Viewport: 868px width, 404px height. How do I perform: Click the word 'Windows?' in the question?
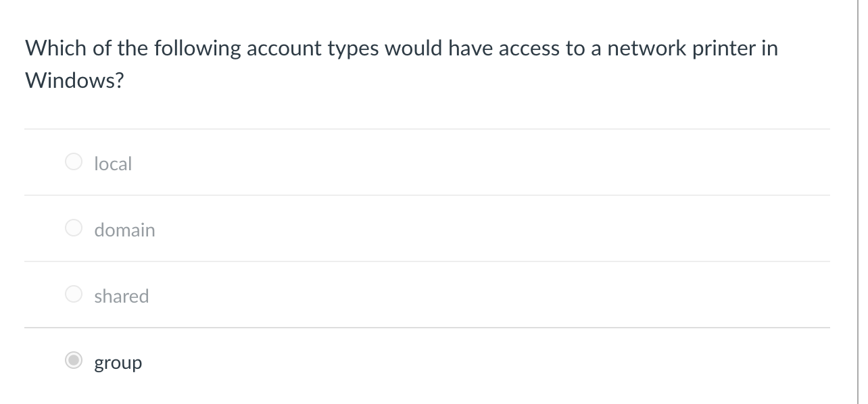tap(74, 80)
